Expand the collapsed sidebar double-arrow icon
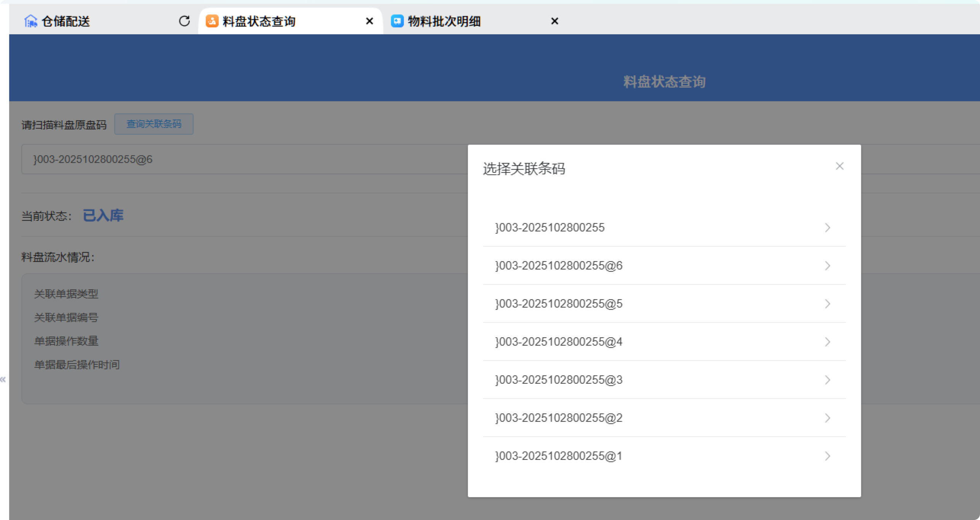The image size is (980, 520). [x=3, y=379]
